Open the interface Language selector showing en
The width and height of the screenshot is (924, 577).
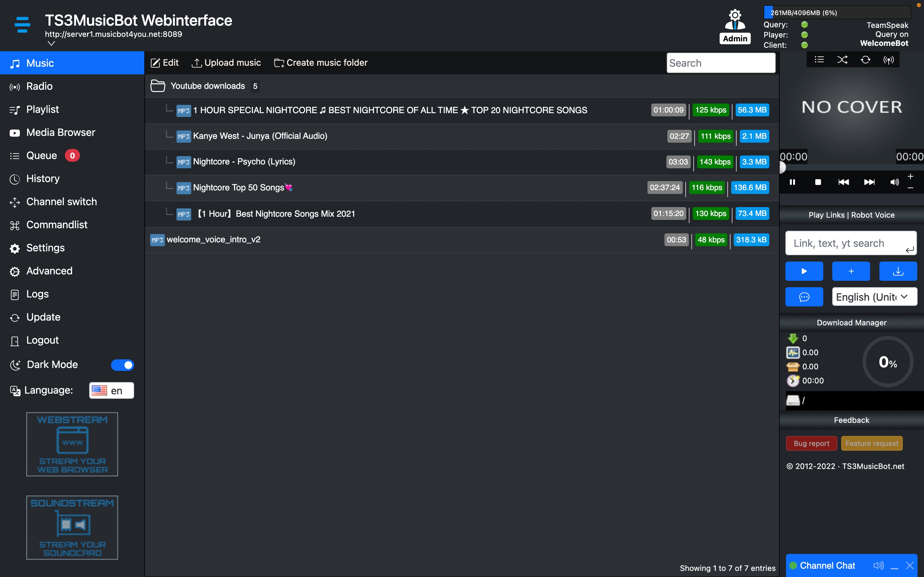coord(112,390)
